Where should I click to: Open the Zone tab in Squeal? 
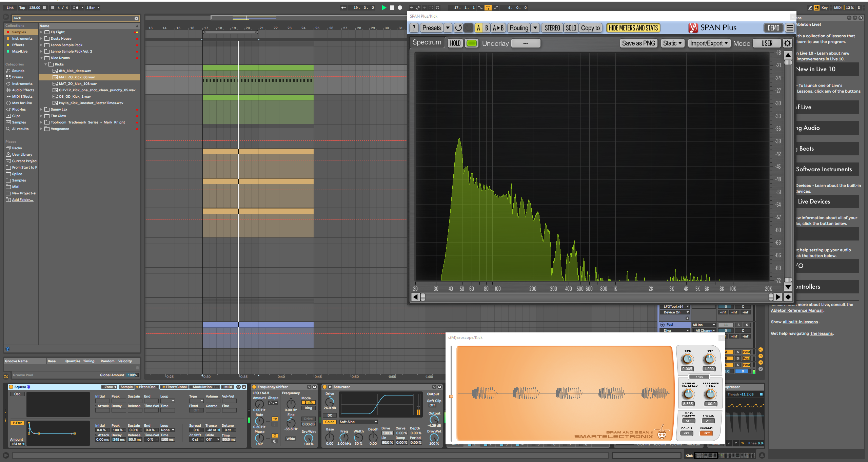tap(110, 387)
